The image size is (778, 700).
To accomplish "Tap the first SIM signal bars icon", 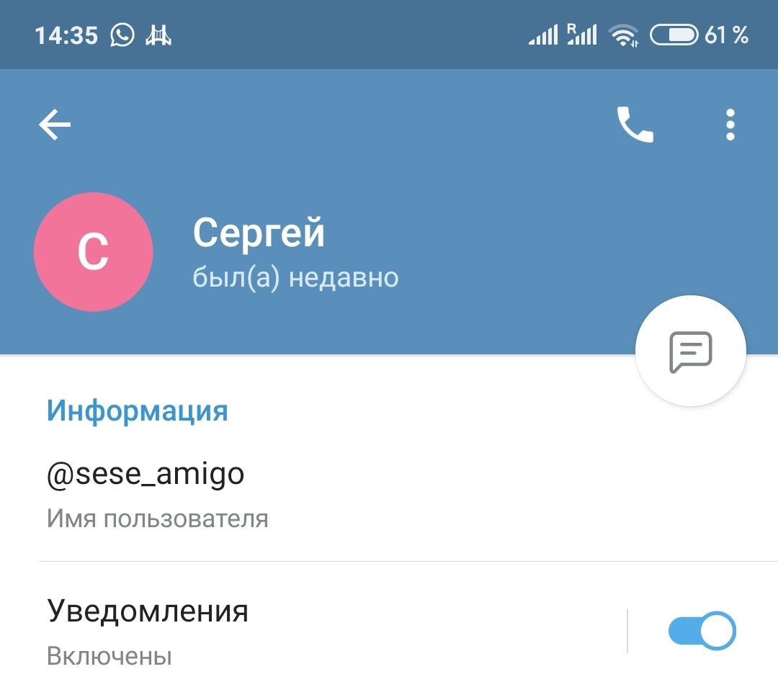I will point(543,35).
